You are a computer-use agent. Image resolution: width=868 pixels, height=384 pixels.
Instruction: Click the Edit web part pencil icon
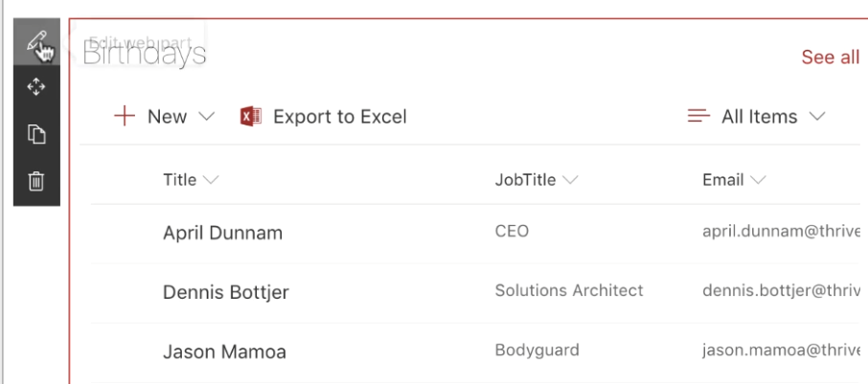point(36,41)
